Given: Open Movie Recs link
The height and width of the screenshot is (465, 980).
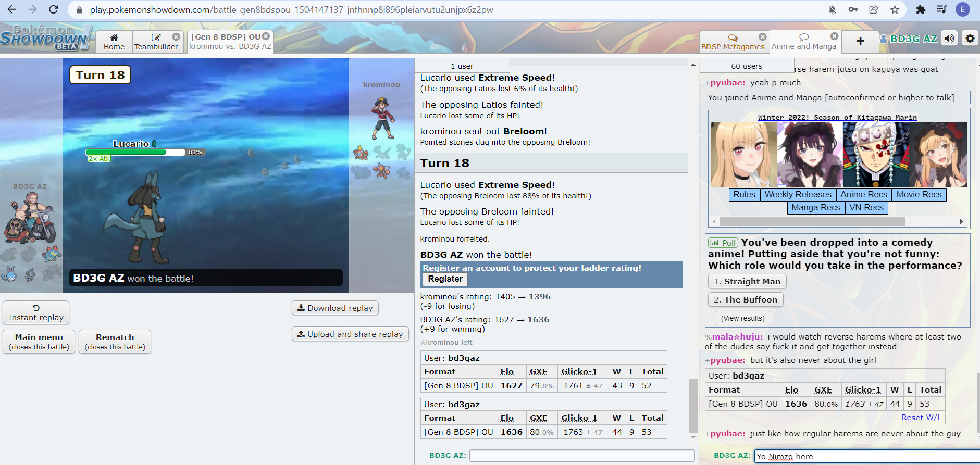Looking at the screenshot, I should coord(919,194).
